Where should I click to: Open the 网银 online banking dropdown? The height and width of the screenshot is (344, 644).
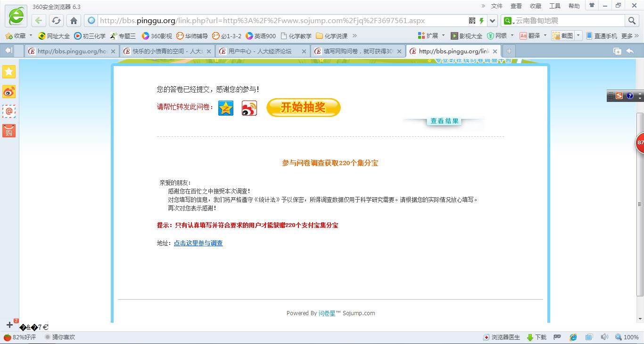[500, 36]
